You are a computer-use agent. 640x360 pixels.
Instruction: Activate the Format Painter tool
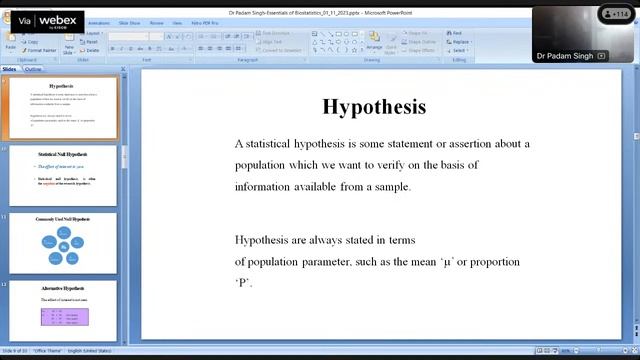39,50
